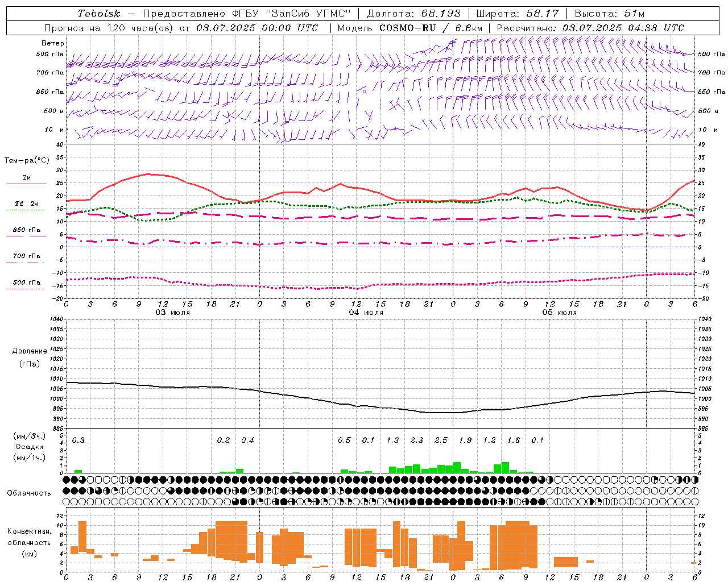
Task: Click the 'Тем-ра(°C)' panel label
Action: [27, 161]
